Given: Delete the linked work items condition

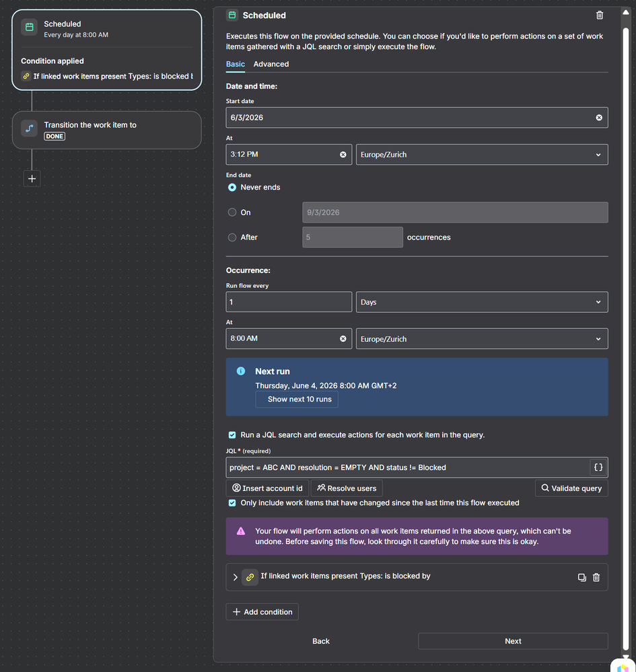Looking at the screenshot, I should pyautogui.click(x=596, y=577).
